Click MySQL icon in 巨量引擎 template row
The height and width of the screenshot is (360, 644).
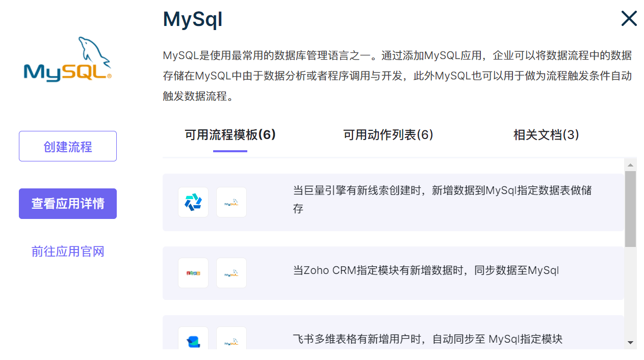(231, 202)
